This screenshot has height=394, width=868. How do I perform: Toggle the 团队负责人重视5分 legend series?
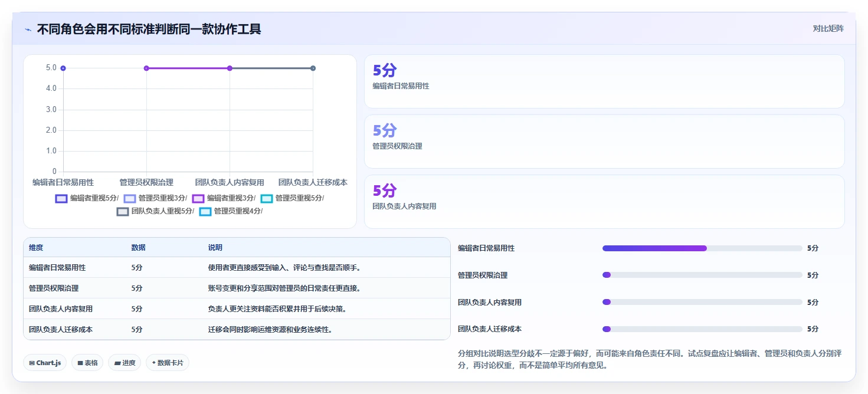(155, 211)
